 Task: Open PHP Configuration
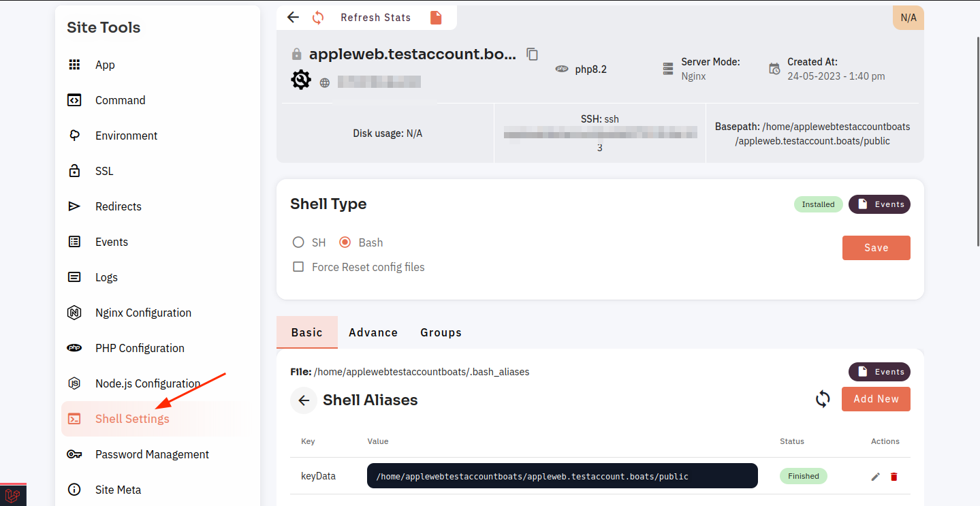[x=140, y=348]
